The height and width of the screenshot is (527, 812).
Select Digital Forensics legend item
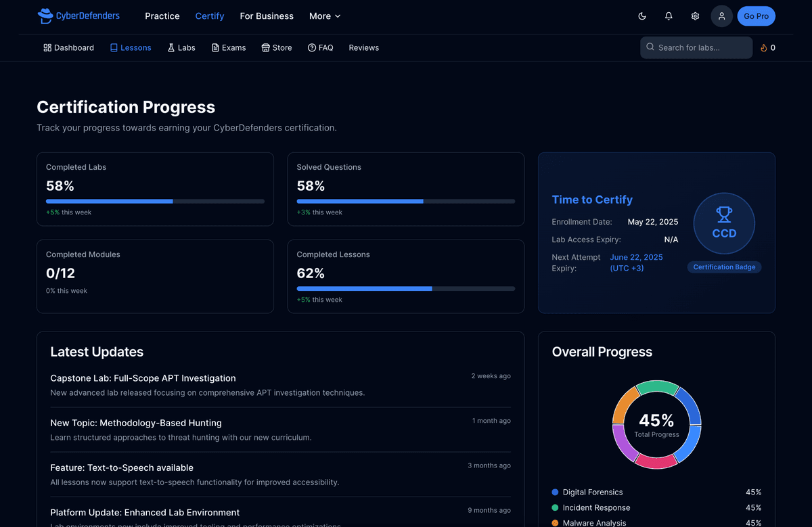pos(656,492)
